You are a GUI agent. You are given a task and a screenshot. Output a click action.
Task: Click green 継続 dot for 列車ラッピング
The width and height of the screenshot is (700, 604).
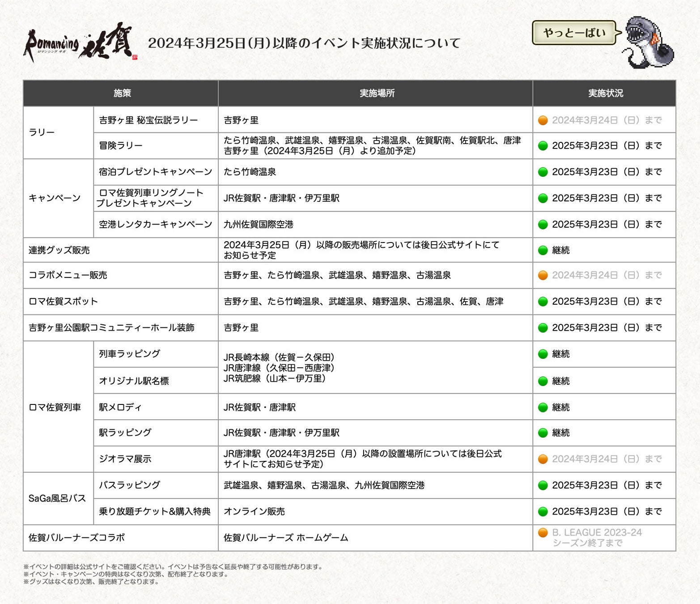pyautogui.click(x=543, y=354)
